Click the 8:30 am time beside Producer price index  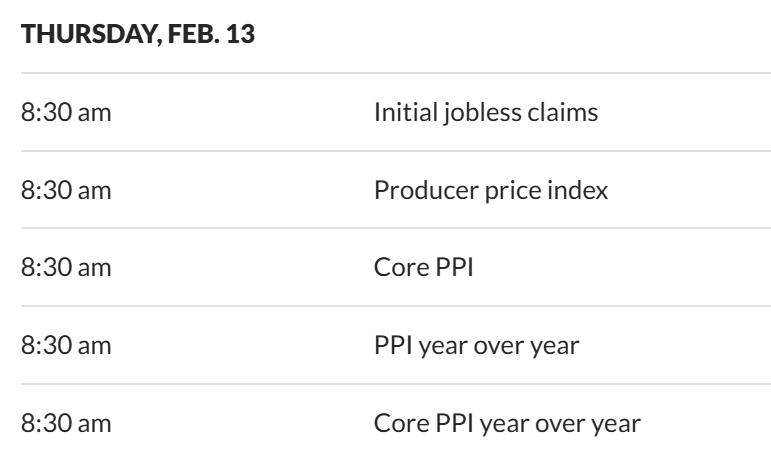point(66,190)
